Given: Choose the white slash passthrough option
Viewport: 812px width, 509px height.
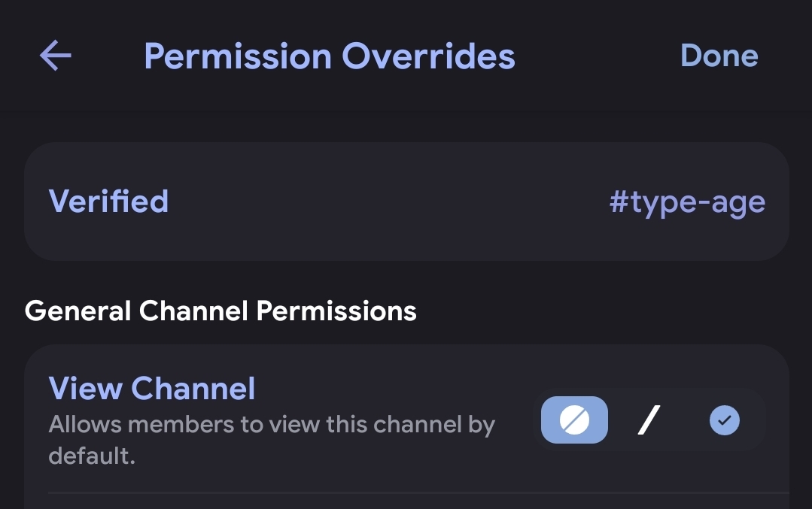Looking at the screenshot, I should 649,420.
